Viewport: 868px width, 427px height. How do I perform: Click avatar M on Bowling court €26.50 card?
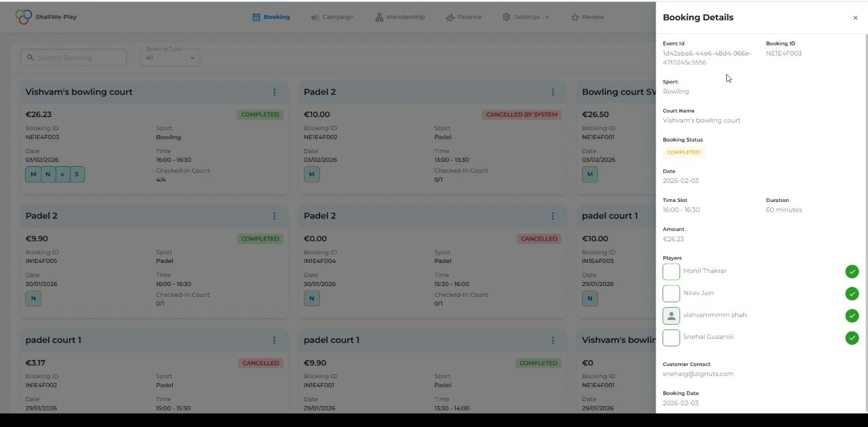tap(590, 174)
